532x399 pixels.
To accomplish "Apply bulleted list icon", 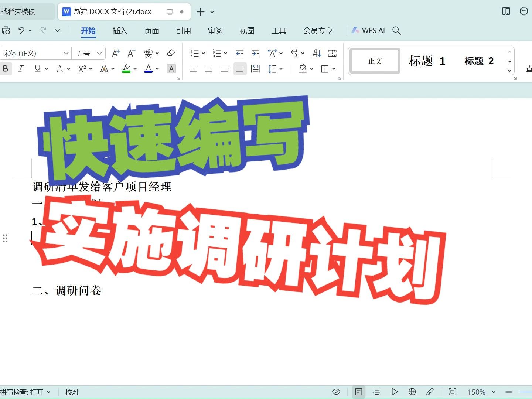I will pos(195,54).
